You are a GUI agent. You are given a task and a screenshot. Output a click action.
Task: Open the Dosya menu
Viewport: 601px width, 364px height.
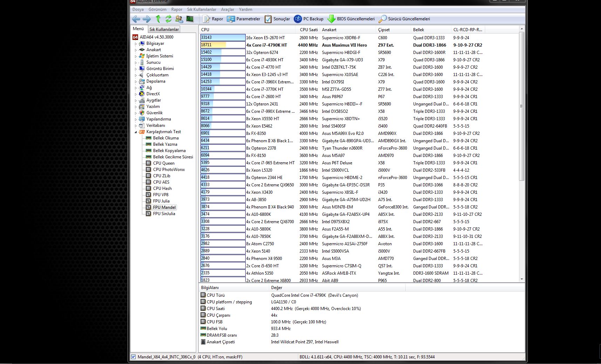(x=138, y=9)
